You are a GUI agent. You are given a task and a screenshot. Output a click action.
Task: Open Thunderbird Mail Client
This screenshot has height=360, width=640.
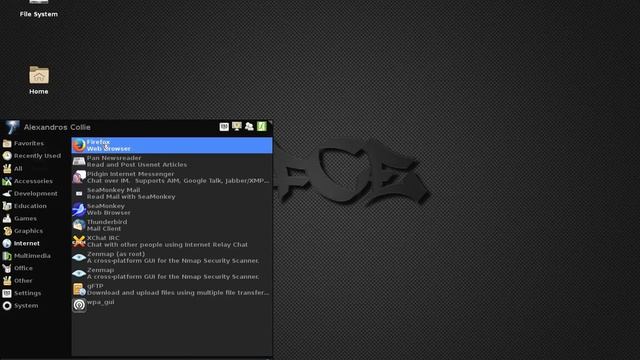pyautogui.click(x=172, y=225)
